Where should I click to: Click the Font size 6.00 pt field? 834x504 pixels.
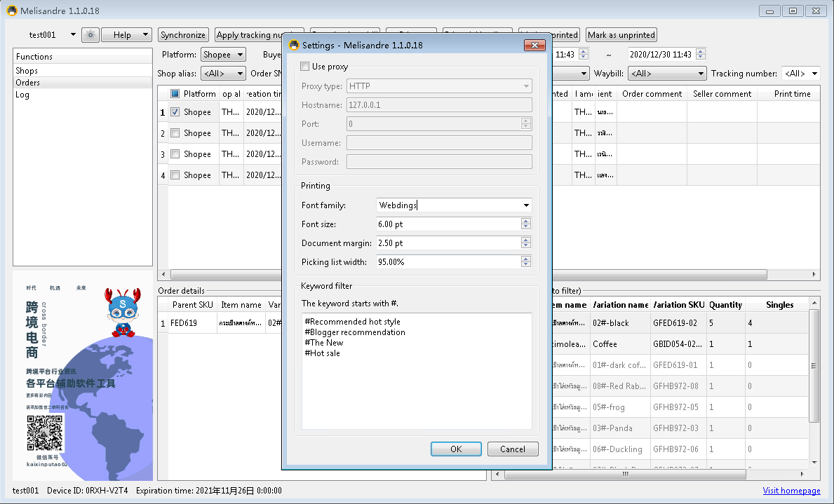click(x=448, y=224)
